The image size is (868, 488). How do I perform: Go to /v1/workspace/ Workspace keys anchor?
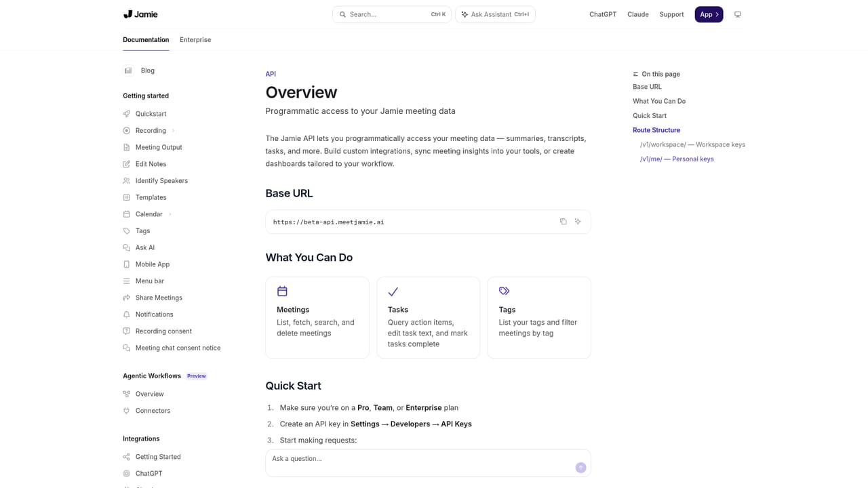pyautogui.click(x=692, y=144)
